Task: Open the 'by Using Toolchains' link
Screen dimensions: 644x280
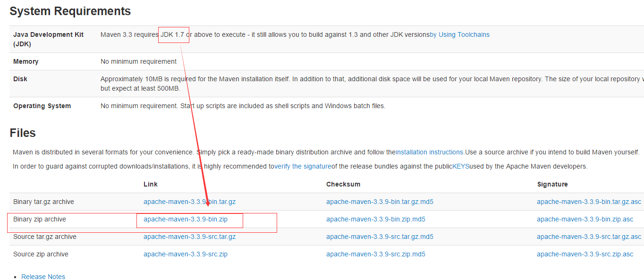Action: coord(459,34)
